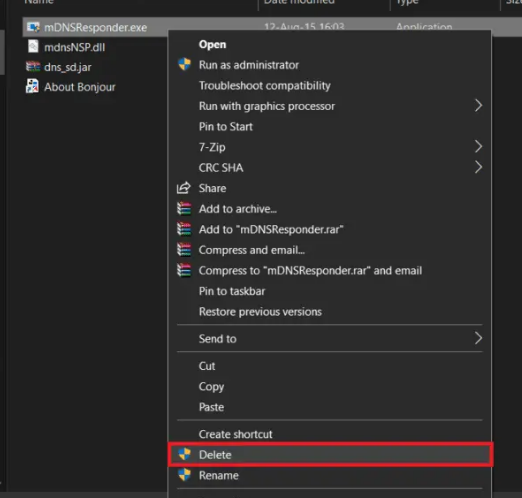
Task: Select the mDNSResponder.exe file name
Action: click(95, 27)
